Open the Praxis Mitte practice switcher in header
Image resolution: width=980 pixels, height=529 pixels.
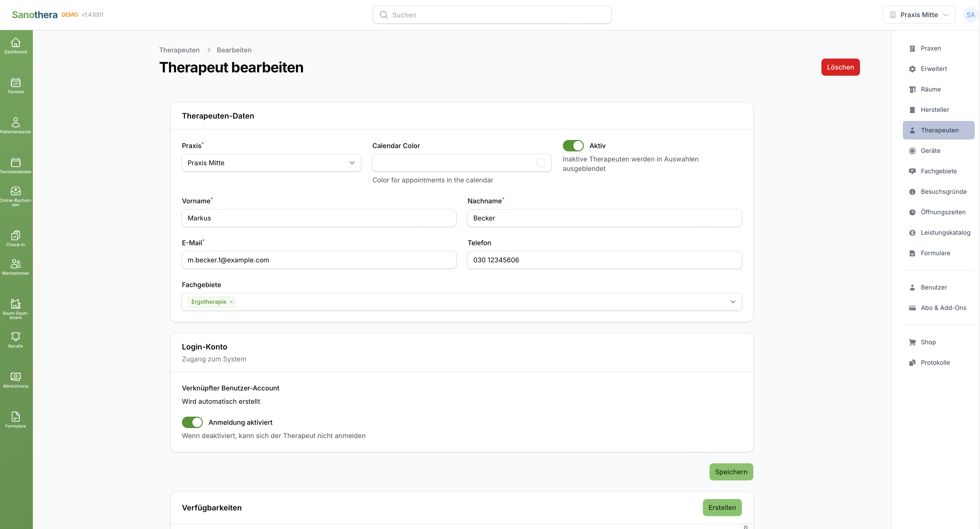point(919,15)
